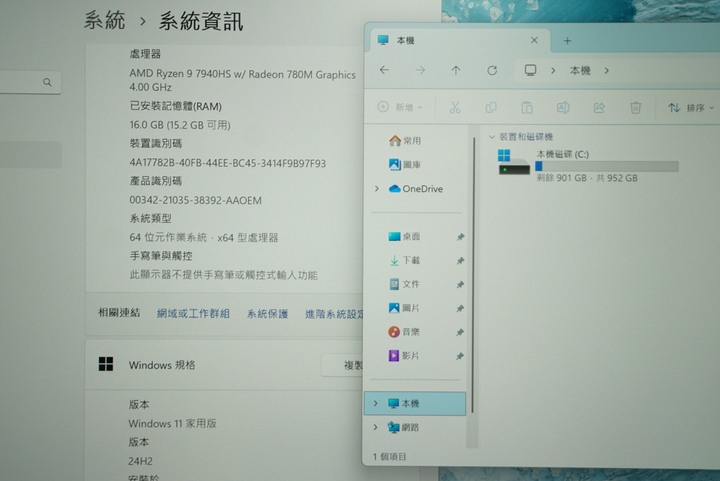Click the 本機 breadcrumb in address bar
The width and height of the screenshot is (720, 481).
coord(580,71)
